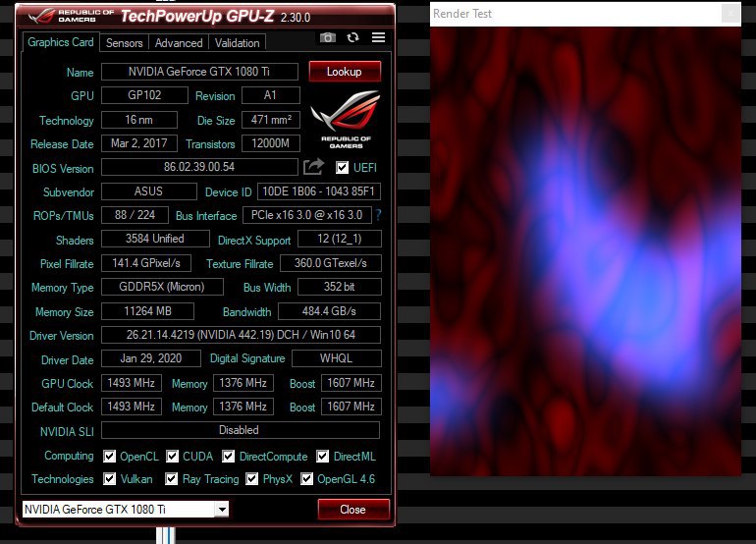The height and width of the screenshot is (544, 756).
Task: Open the Validation tab
Action: pos(238,43)
